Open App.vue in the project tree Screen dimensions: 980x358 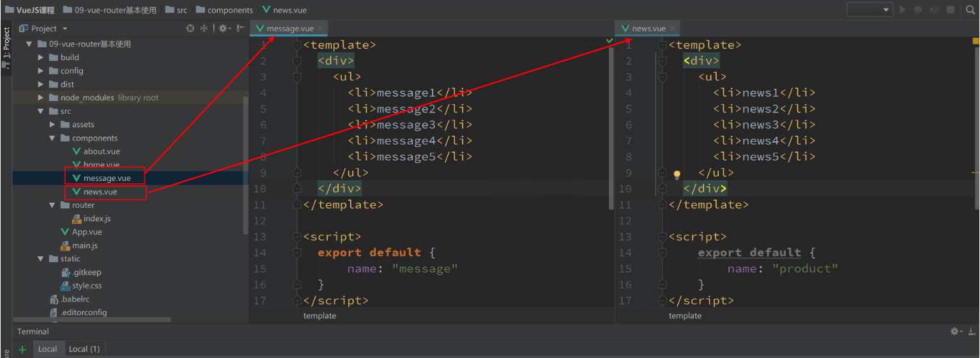82,232
